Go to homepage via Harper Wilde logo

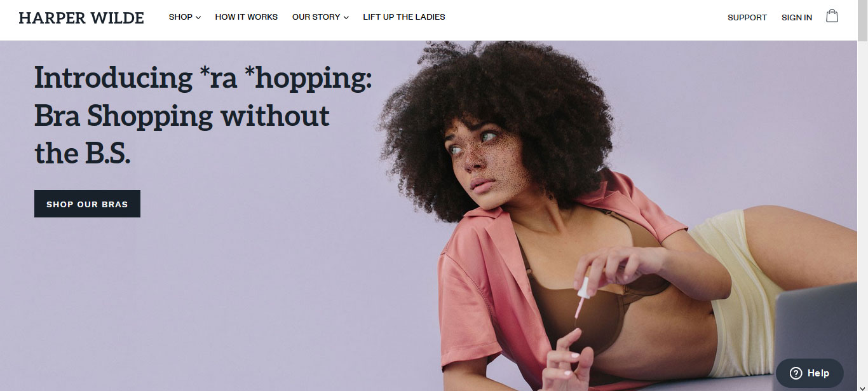click(81, 18)
